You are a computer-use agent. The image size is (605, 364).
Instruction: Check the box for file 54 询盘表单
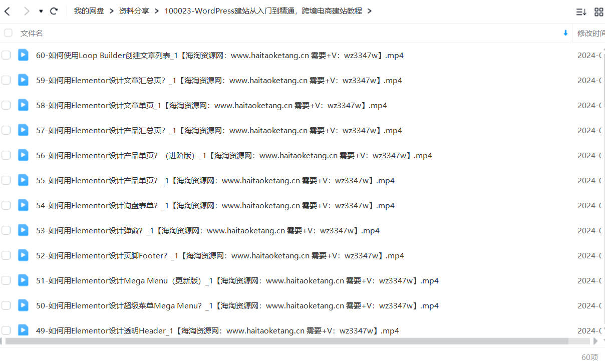click(x=6, y=205)
